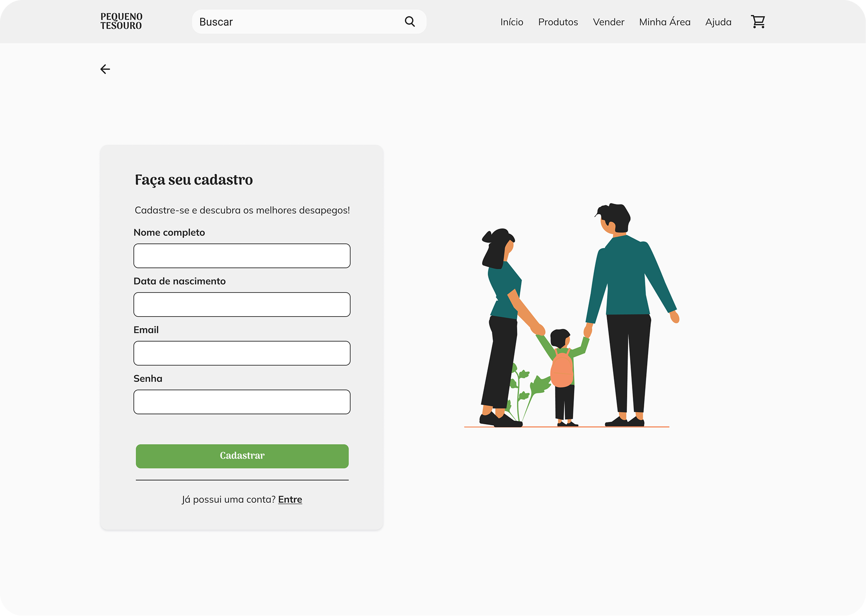The width and height of the screenshot is (866, 616).
Task: Select the Vender navigation item
Action: coord(609,22)
